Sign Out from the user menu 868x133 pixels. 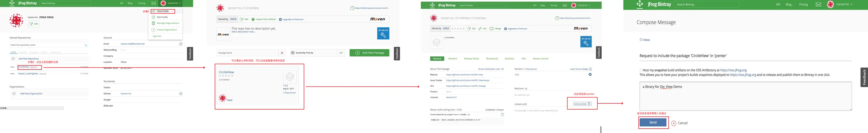(157, 36)
